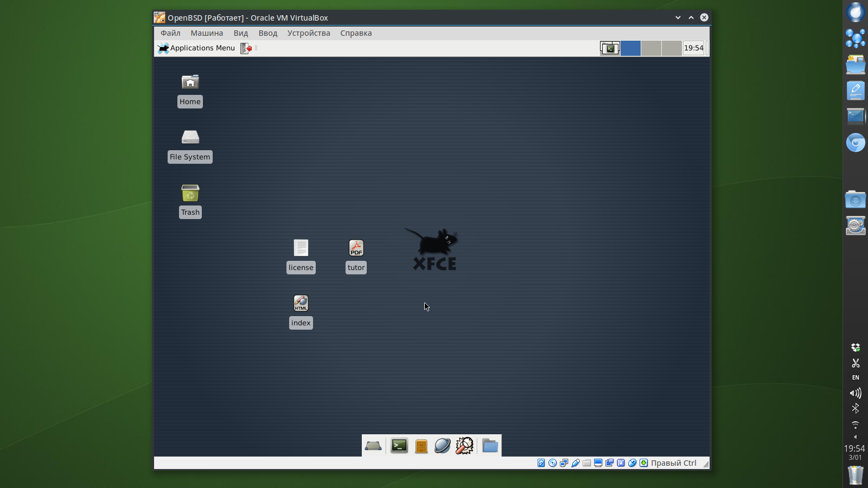Launch the web browser globe icon in dock
The width and height of the screenshot is (868, 488).
pos(443,446)
